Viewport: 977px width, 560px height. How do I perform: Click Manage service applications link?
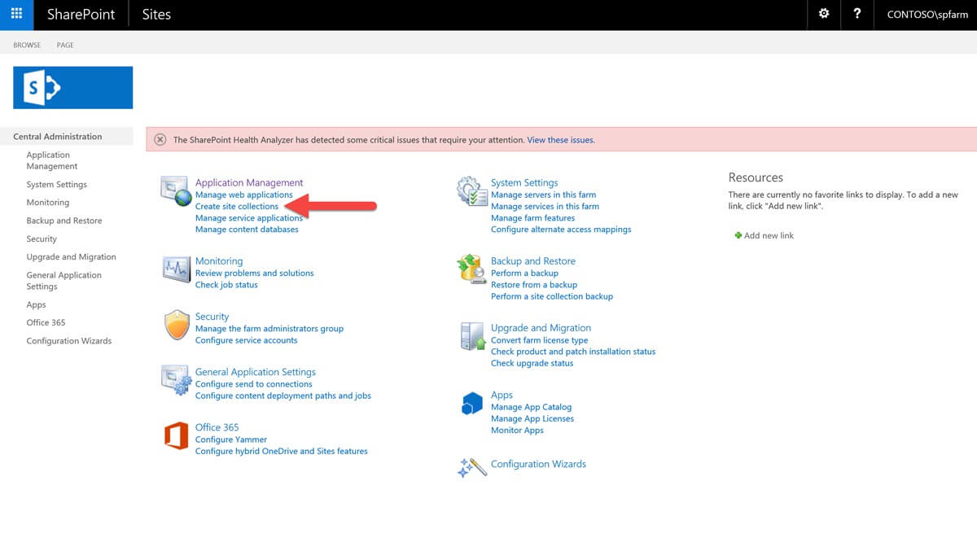pyautogui.click(x=249, y=218)
